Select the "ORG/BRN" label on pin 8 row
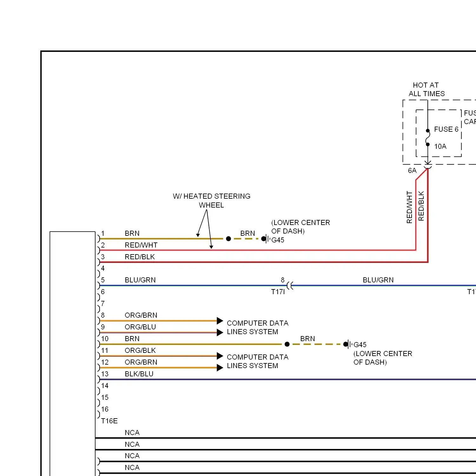 pos(141,315)
